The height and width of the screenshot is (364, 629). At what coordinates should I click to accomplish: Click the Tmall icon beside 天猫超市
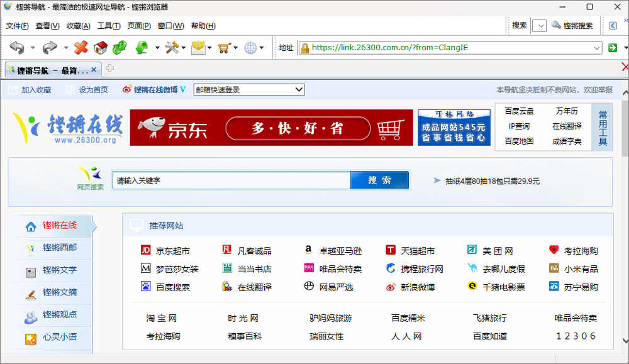(x=391, y=250)
